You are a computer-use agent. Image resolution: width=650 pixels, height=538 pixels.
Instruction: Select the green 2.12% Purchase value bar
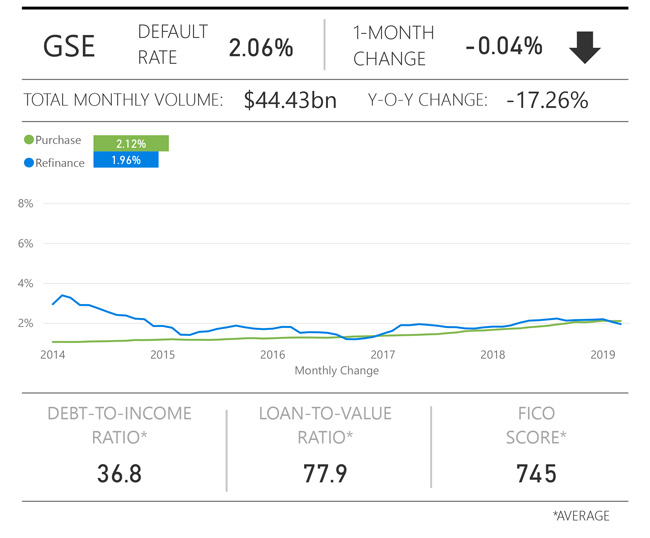pos(130,143)
